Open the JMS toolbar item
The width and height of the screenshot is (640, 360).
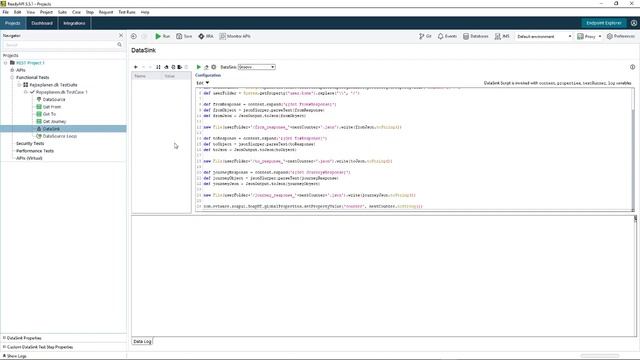click(502, 36)
